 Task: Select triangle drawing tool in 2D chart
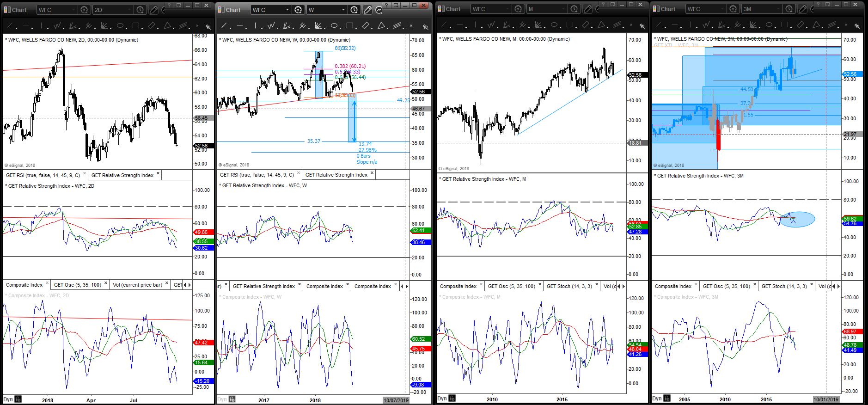click(x=168, y=26)
